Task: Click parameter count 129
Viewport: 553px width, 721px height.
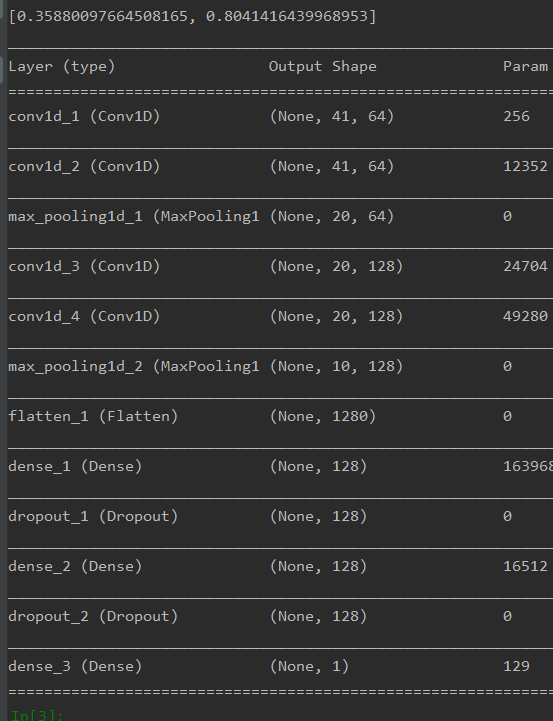Action: 516,666
